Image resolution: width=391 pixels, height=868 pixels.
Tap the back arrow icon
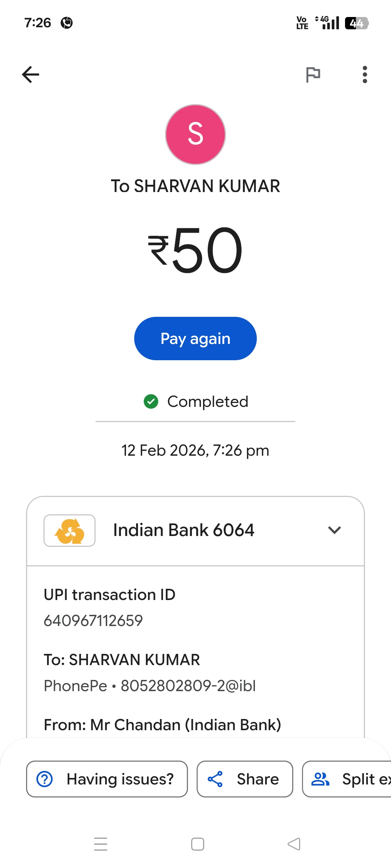(x=31, y=75)
